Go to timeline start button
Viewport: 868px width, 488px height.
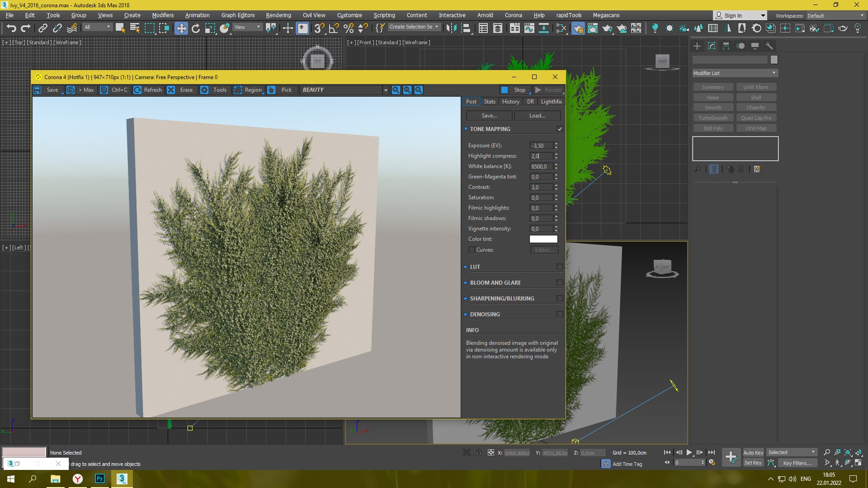click(x=667, y=452)
